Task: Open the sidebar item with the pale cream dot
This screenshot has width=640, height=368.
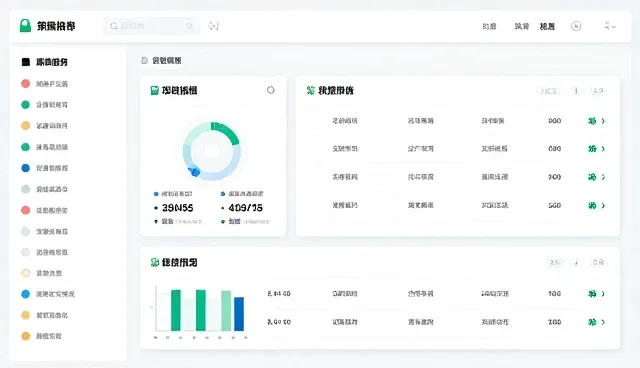Action: click(x=42, y=273)
